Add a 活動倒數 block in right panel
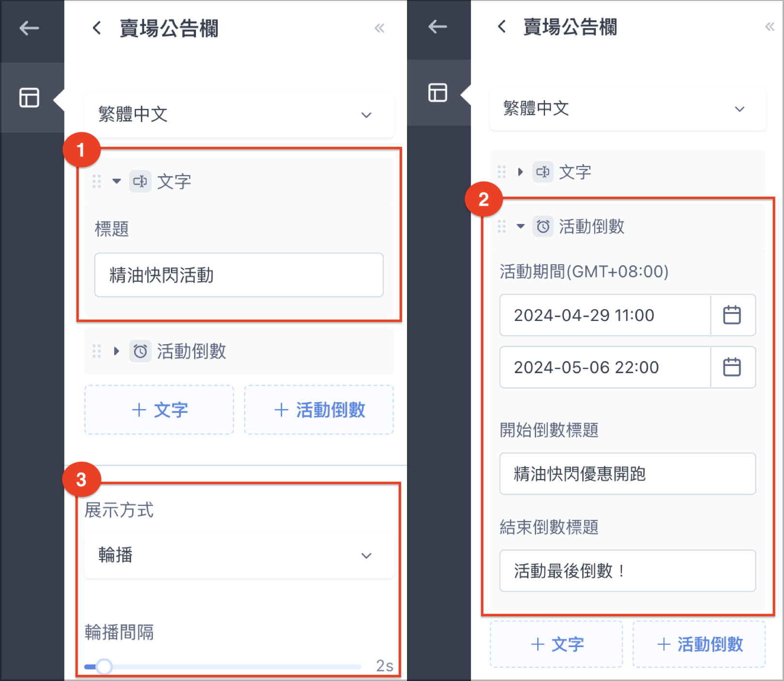This screenshot has height=681, width=784. [x=699, y=644]
